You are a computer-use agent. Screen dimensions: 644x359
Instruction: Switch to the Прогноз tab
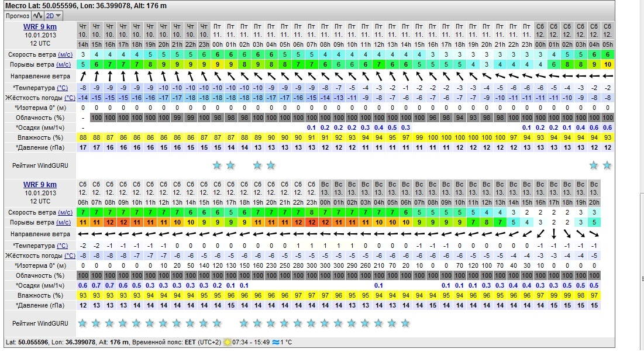17,15
